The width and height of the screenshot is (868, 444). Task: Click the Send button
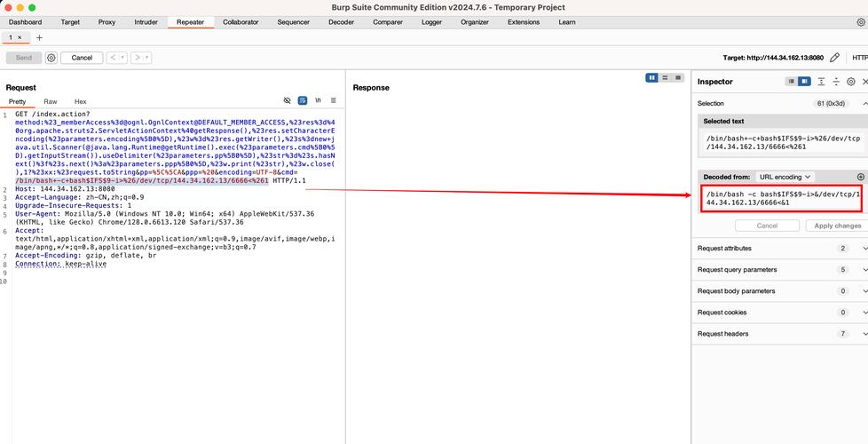(x=24, y=58)
